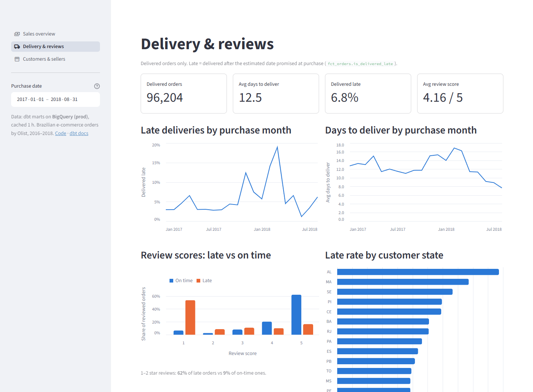
Task: Click the Review scores: late vs on time heading
Action: point(206,255)
